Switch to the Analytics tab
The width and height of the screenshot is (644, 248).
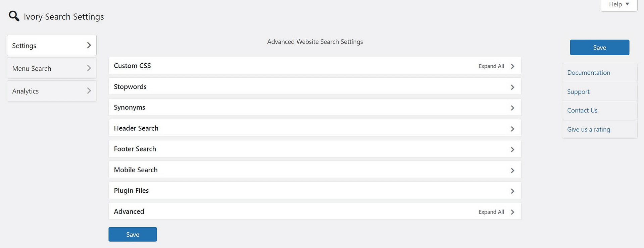click(x=26, y=91)
